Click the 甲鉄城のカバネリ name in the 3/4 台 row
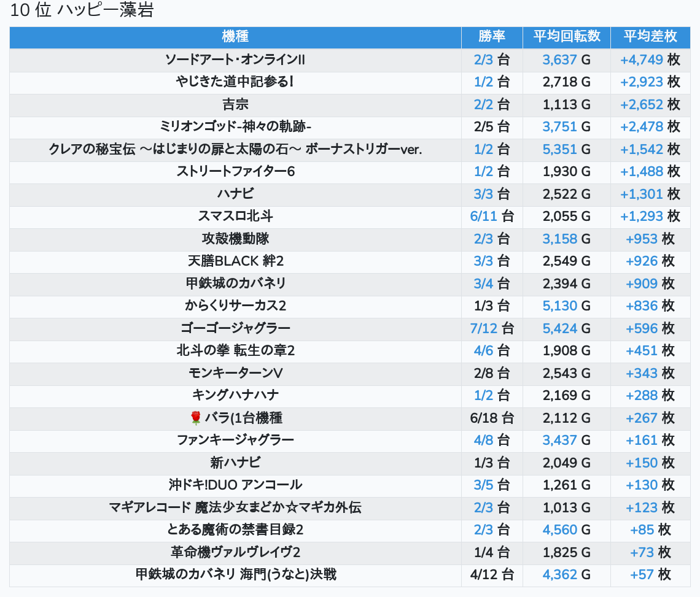700x597 pixels. [x=235, y=283]
